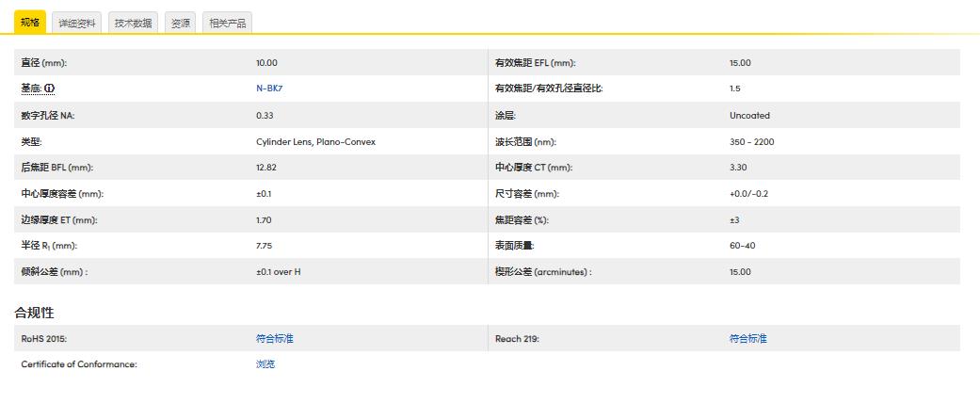Image resolution: width=980 pixels, height=403 pixels.
Task: Click the Uncoated coating value
Action: 749,116
